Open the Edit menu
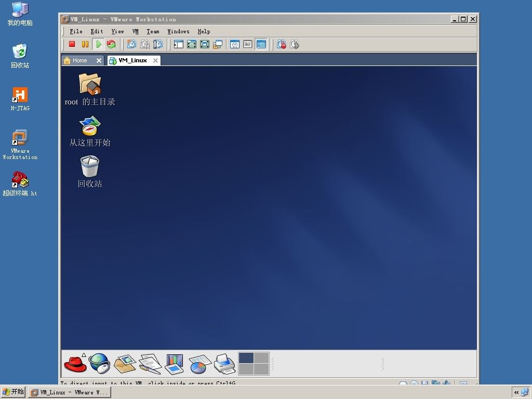 (97, 31)
